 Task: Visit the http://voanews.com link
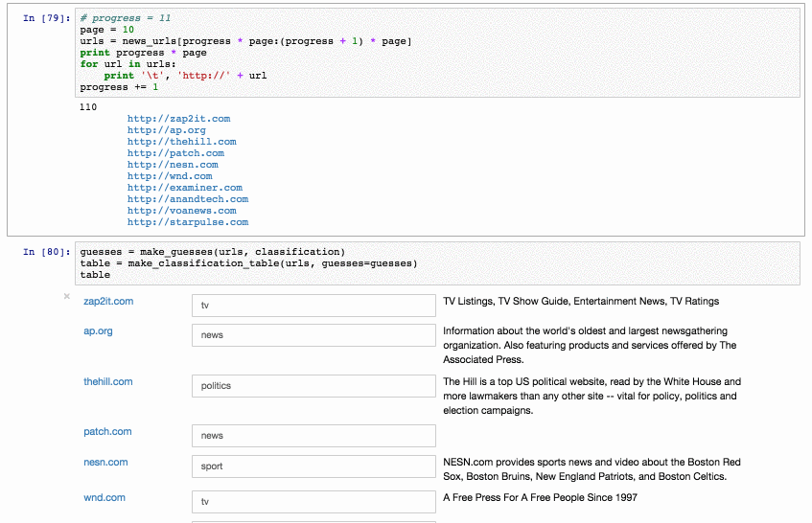(181, 211)
